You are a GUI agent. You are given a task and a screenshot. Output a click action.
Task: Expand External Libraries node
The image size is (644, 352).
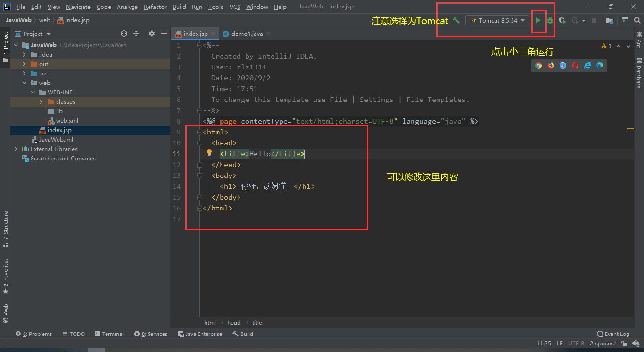[16, 149]
